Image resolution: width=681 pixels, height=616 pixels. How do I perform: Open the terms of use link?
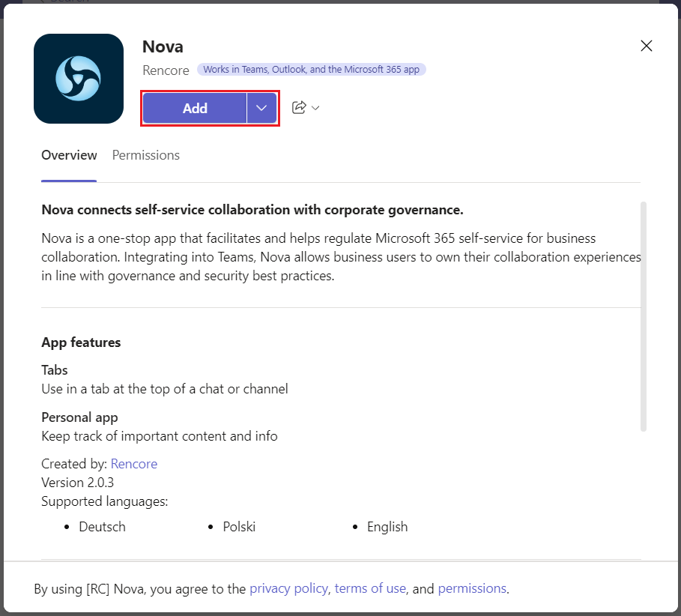click(370, 588)
